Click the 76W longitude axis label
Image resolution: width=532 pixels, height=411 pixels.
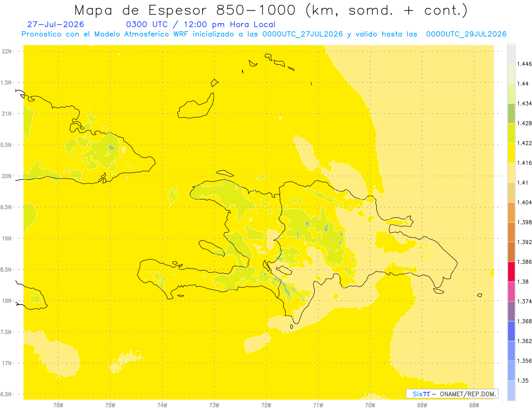click(x=58, y=405)
